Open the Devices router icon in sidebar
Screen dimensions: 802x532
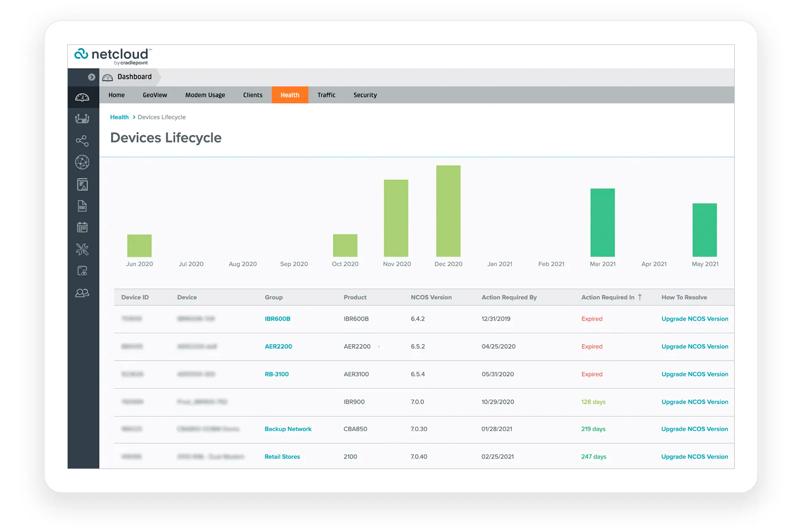point(82,118)
